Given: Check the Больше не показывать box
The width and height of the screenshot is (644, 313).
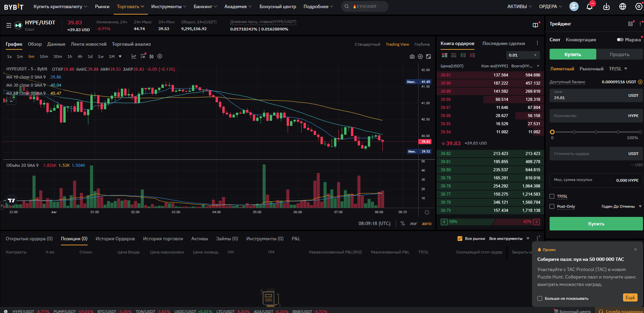Looking at the screenshot, I should [540, 298].
